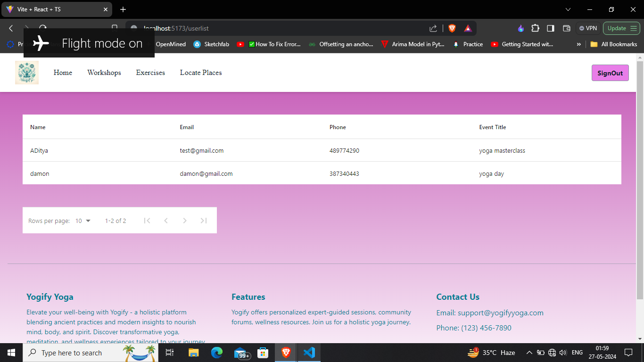The width and height of the screenshot is (644, 362).
Task: Go to the previous table page
Action: (166, 221)
